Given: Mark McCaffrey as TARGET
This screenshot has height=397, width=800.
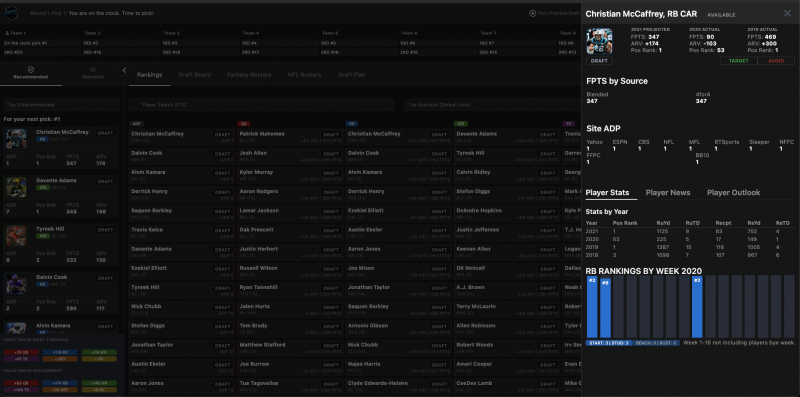Looking at the screenshot, I should (x=738, y=61).
